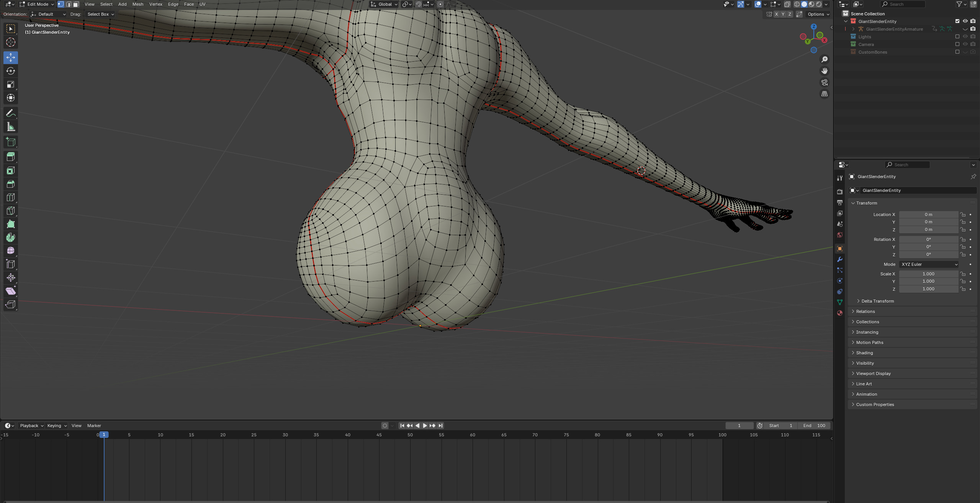Open the Material properties tab
The image size is (980, 503).
point(840,313)
